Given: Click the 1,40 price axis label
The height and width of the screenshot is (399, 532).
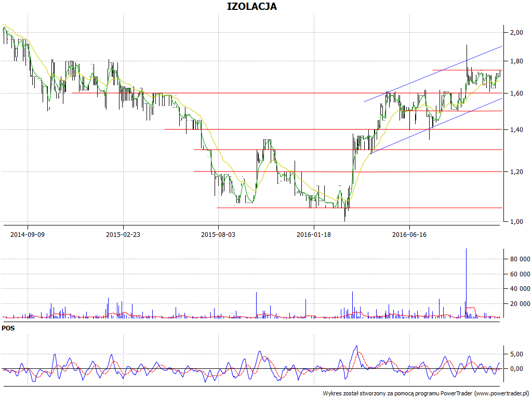Looking at the screenshot, I should click(516, 129).
